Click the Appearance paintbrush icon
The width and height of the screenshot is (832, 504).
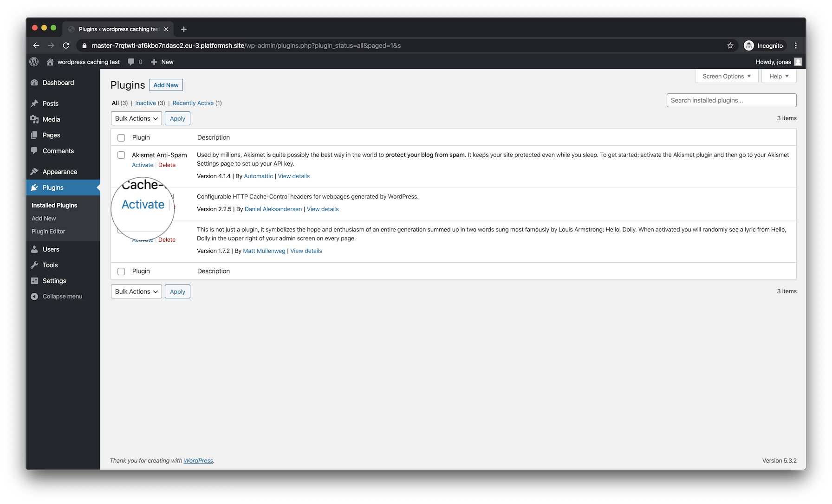pyautogui.click(x=34, y=172)
